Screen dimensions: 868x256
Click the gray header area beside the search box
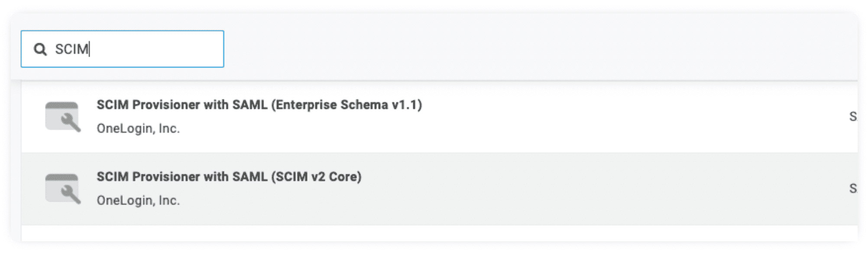coord(520,48)
